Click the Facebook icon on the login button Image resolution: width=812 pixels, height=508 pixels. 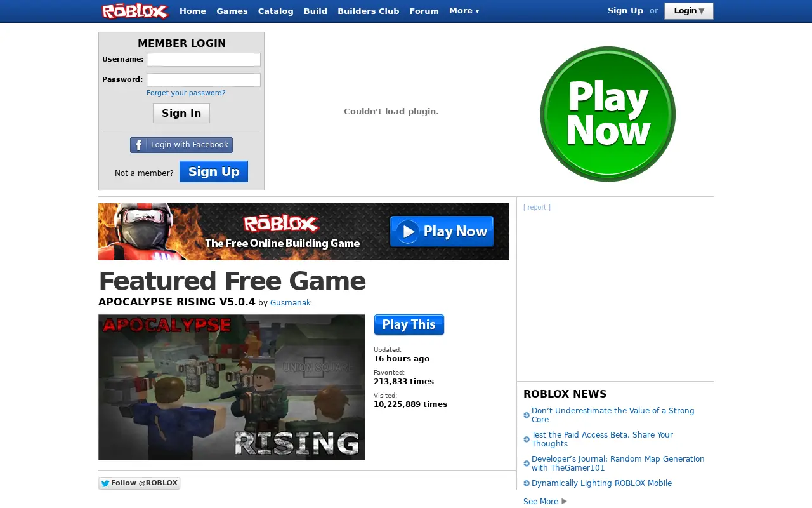138,145
